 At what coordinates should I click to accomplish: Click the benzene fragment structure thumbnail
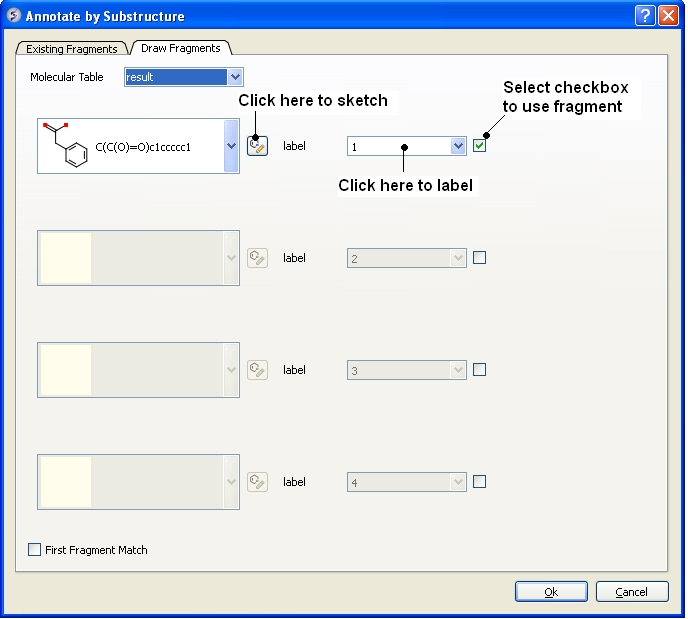(65, 146)
